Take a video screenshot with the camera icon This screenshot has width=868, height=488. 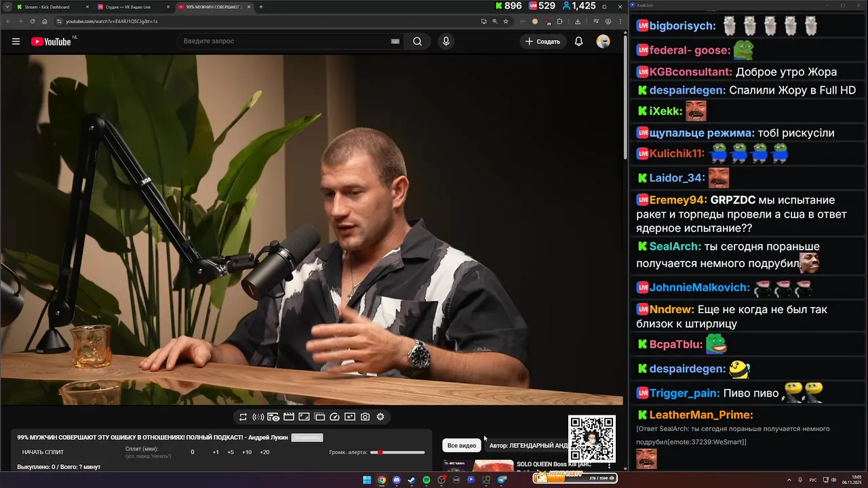365,417
